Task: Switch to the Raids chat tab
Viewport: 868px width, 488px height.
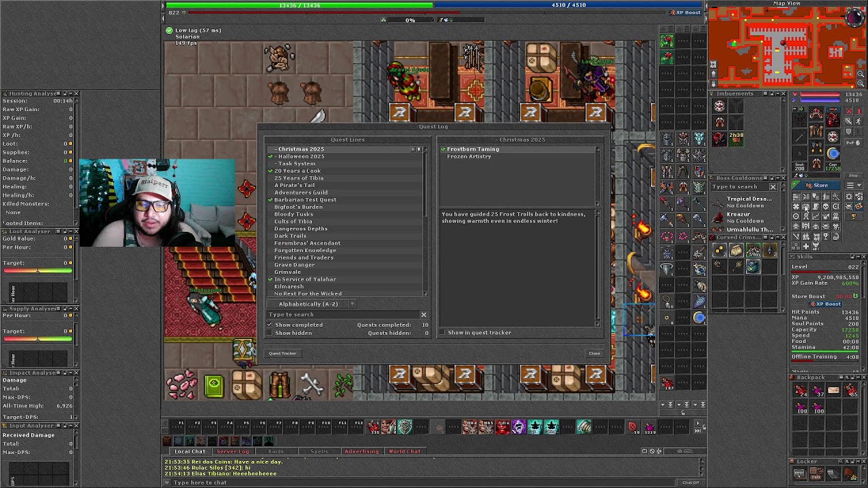Action: (276, 451)
